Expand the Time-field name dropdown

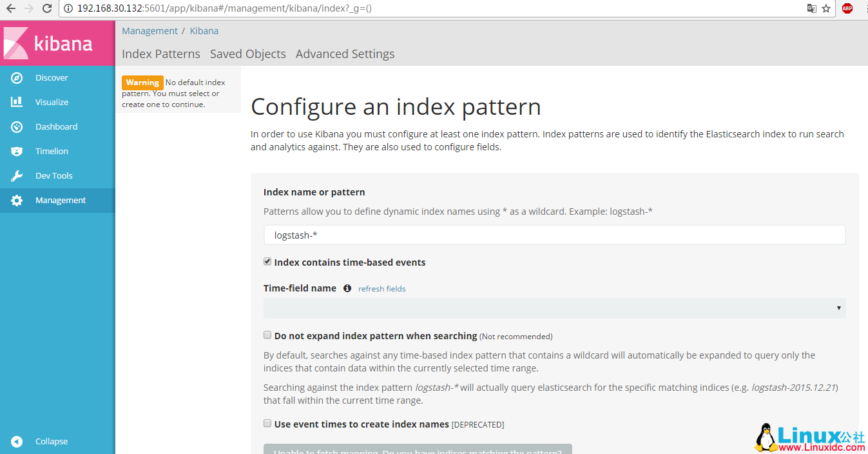tap(554, 308)
